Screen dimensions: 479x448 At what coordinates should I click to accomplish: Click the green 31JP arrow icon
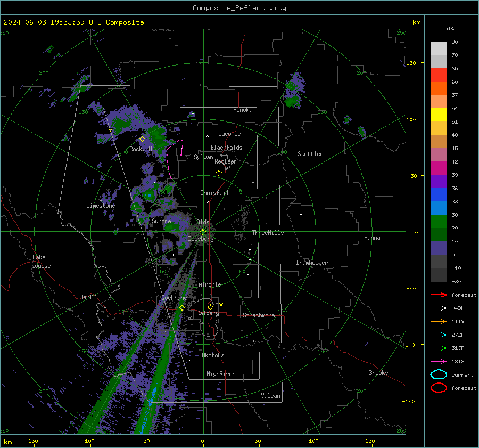click(x=439, y=348)
